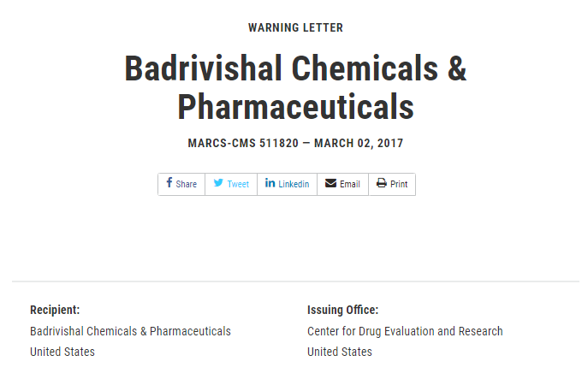This screenshot has height=379, width=588.
Task: Click the WARNING LETTER category heading
Action: 295,27
